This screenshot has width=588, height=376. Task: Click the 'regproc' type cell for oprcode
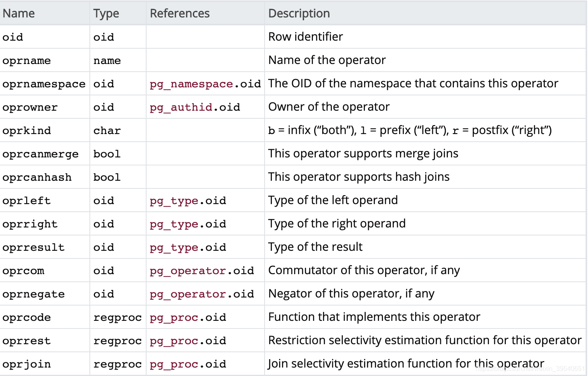point(118,318)
